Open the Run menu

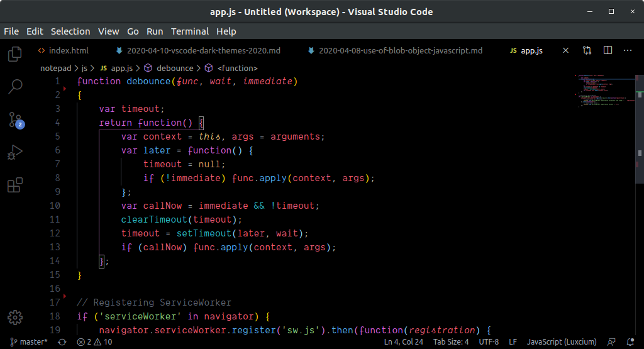coord(155,31)
